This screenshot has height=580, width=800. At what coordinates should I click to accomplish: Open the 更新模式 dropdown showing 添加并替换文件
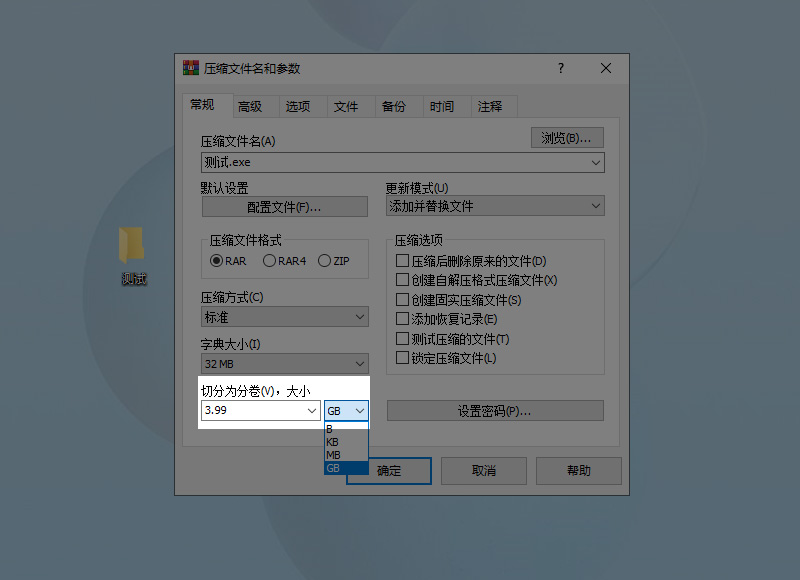tap(495, 206)
